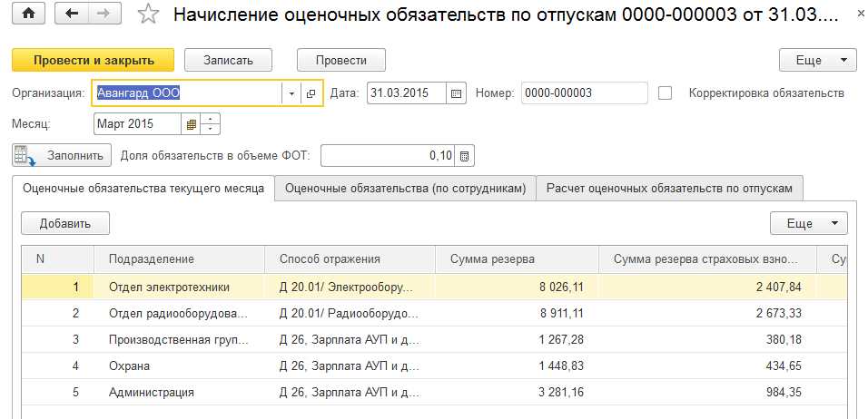Click the month stepper up arrow
The image size is (868, 419).
tap(212, 119)
